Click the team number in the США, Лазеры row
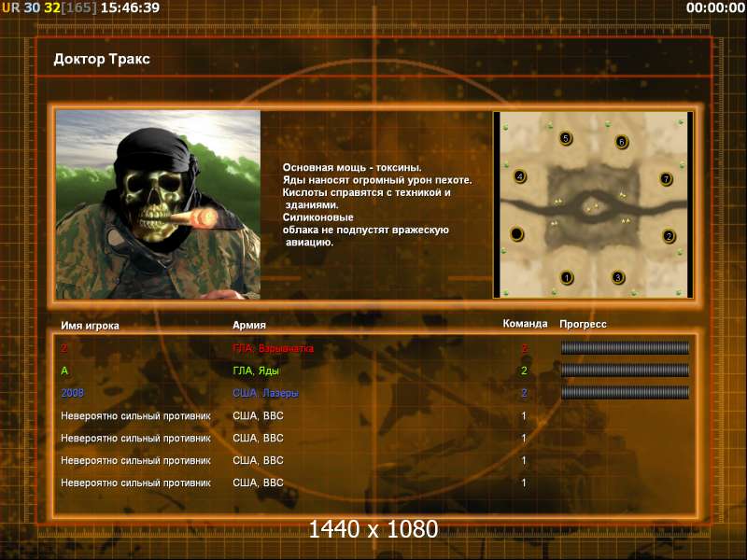747x560 pixels. [524, 393]
